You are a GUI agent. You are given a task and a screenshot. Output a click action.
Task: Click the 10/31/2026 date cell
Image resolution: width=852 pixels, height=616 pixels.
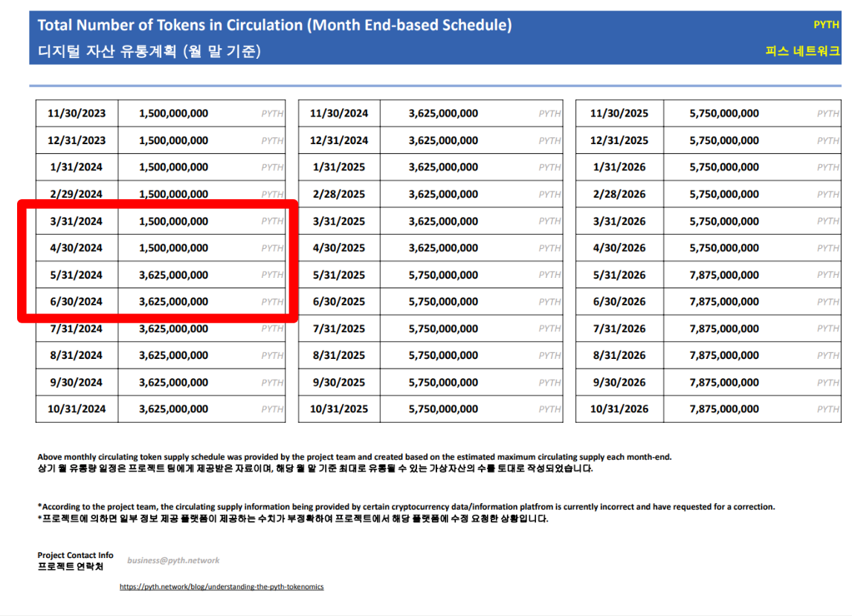pyautogui.click(x=619, y=409)
